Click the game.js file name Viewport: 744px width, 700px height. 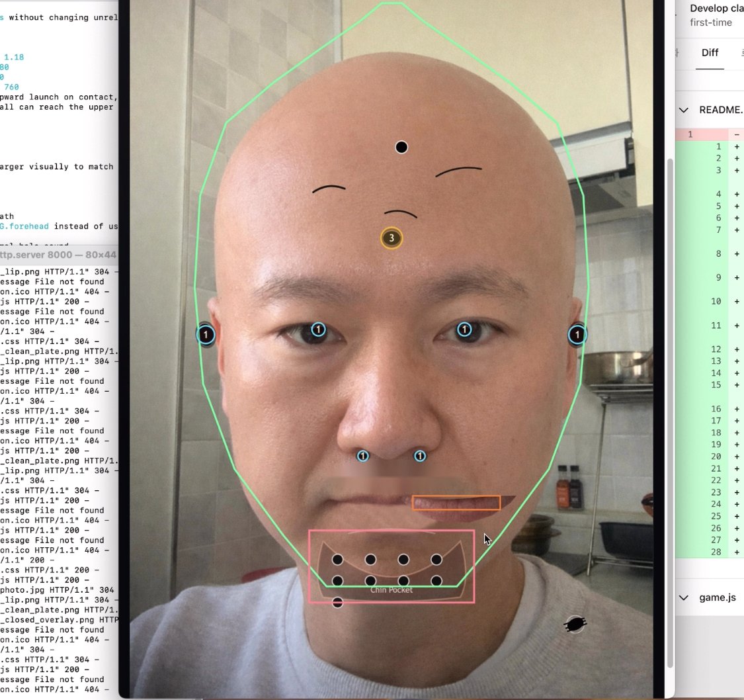[718, 597]
